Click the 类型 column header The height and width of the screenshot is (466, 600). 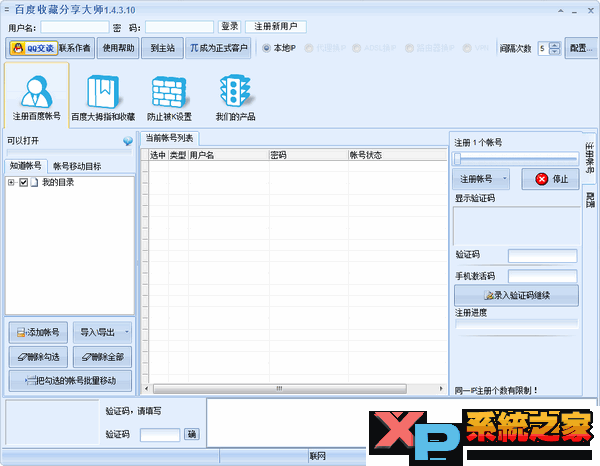[178, 155]
